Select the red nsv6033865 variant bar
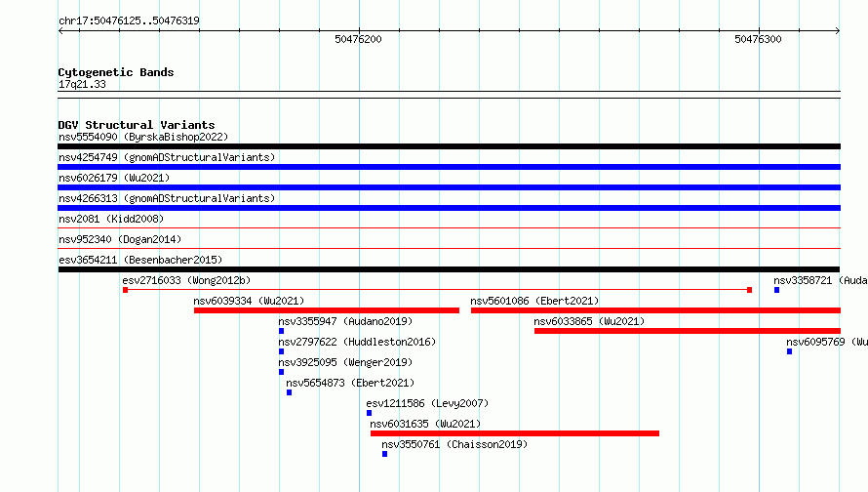Screen dimensions: 868x492 [x=687, y=331]
